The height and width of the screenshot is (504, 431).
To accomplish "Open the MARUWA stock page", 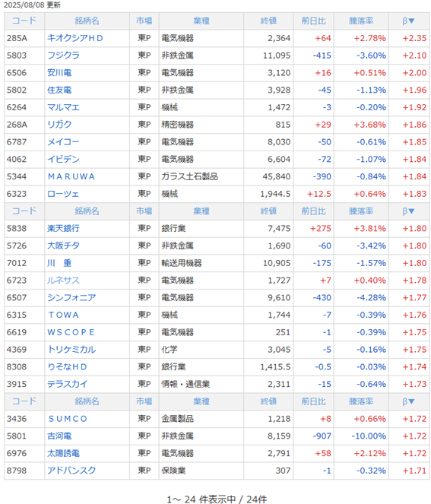I will [71, 177].
